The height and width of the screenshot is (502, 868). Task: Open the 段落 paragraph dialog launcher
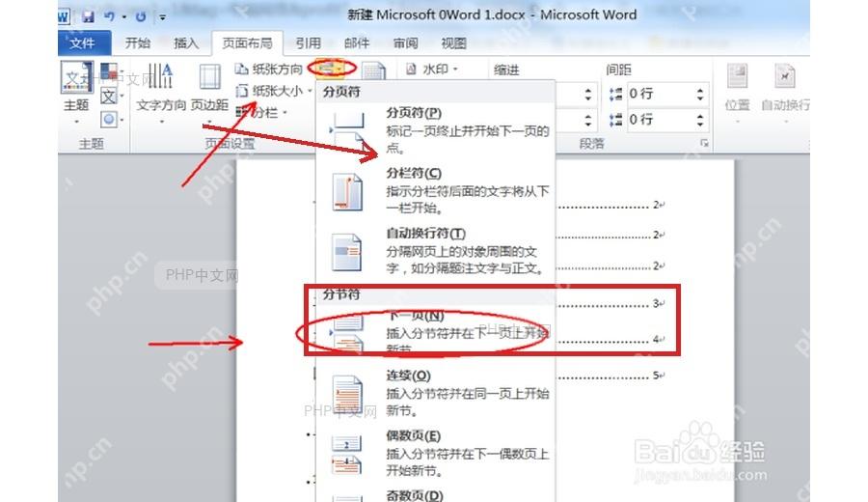[704, 144]
